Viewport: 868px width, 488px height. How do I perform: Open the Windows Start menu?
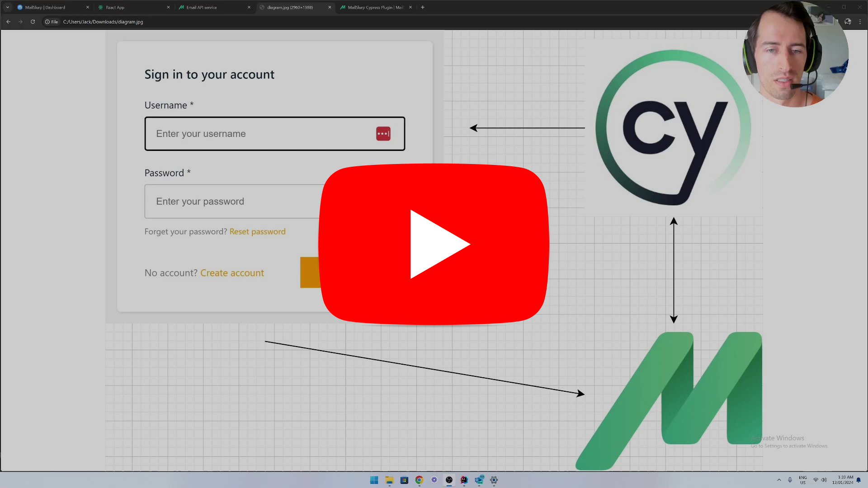374,480
